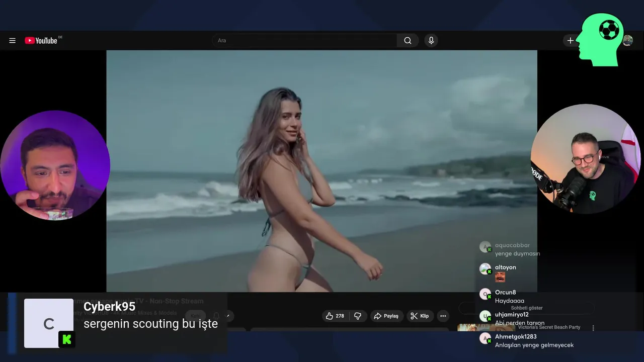The width and height of the screenshot is (644, 362).
Task: Click the left streamer webcam circle
Action: pyautogui.click(x=55, y=166)
